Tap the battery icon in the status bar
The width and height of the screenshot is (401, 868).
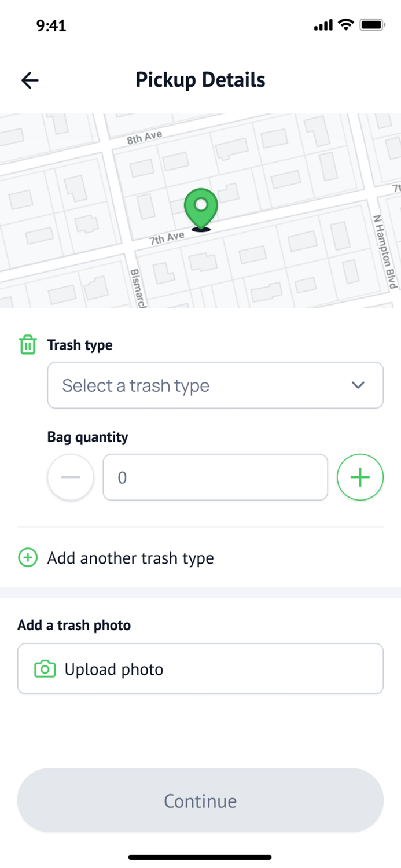pyautogui.click(x=372, y=25)
